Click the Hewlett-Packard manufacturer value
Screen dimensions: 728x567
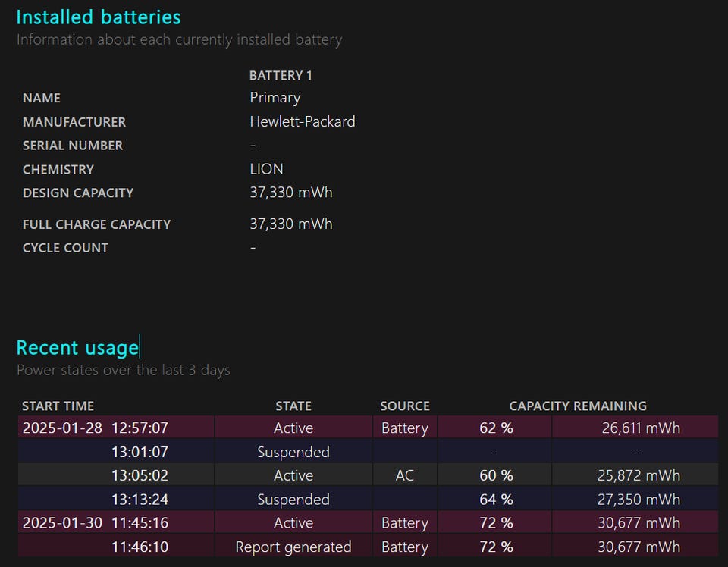302,121
